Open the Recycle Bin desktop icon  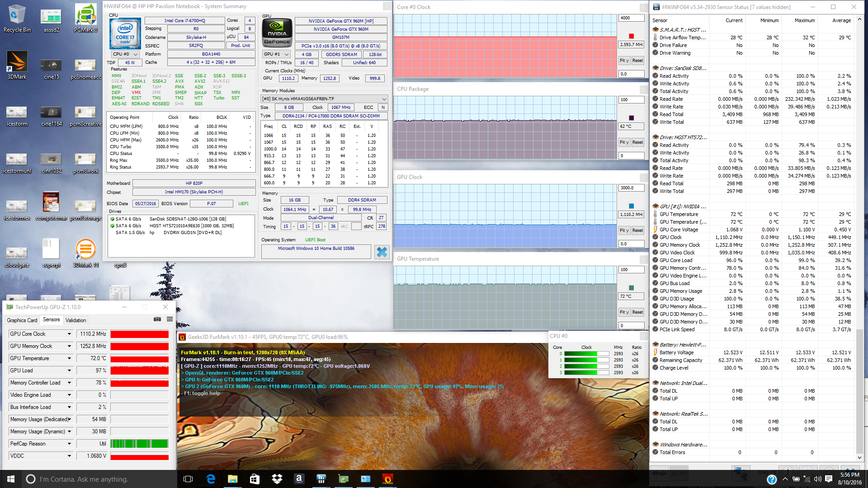coord(17,18)
